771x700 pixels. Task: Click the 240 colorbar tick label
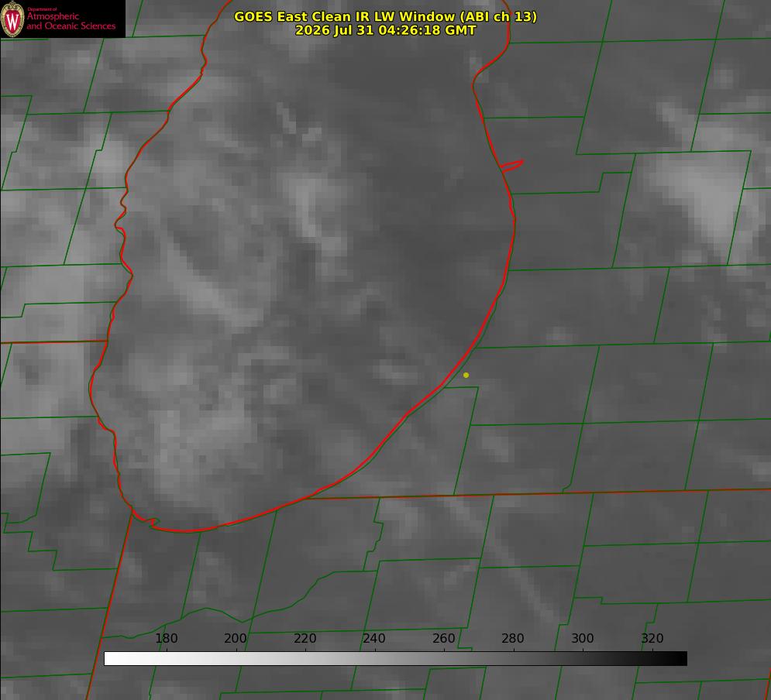(x=374, y=638)
